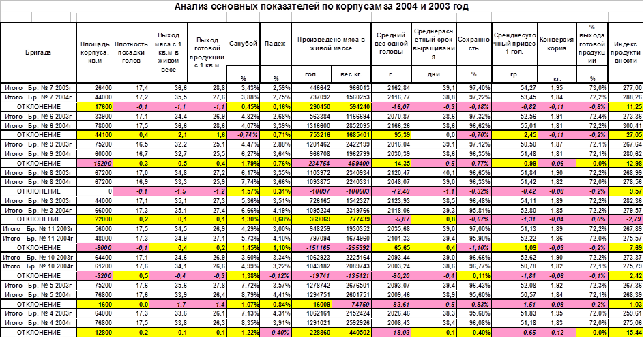Select the pink cell showing -8000
644x338 pixels.
click(94, 248)
